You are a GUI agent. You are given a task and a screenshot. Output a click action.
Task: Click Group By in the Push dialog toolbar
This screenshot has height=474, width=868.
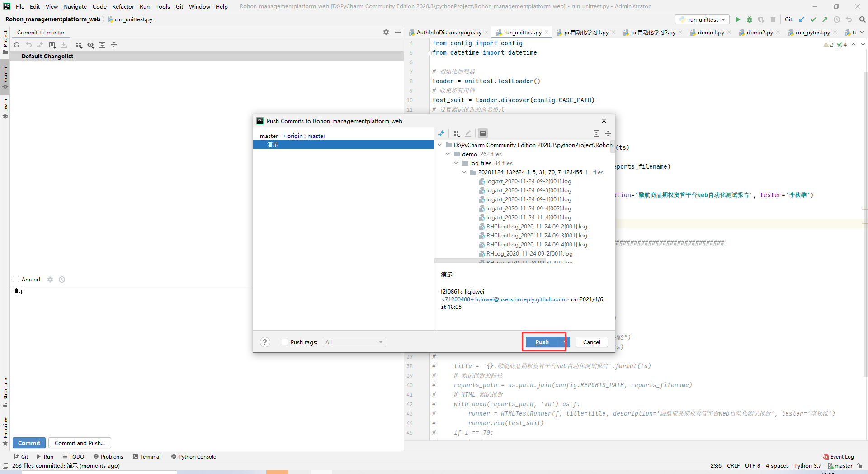(457, 133)
